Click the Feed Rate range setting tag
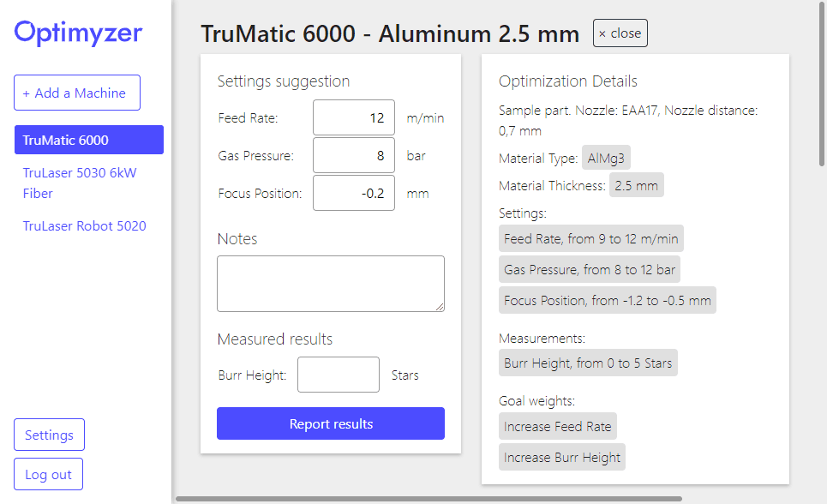Image resolution: width=827 pixels, height=504 pixels. 591,238
